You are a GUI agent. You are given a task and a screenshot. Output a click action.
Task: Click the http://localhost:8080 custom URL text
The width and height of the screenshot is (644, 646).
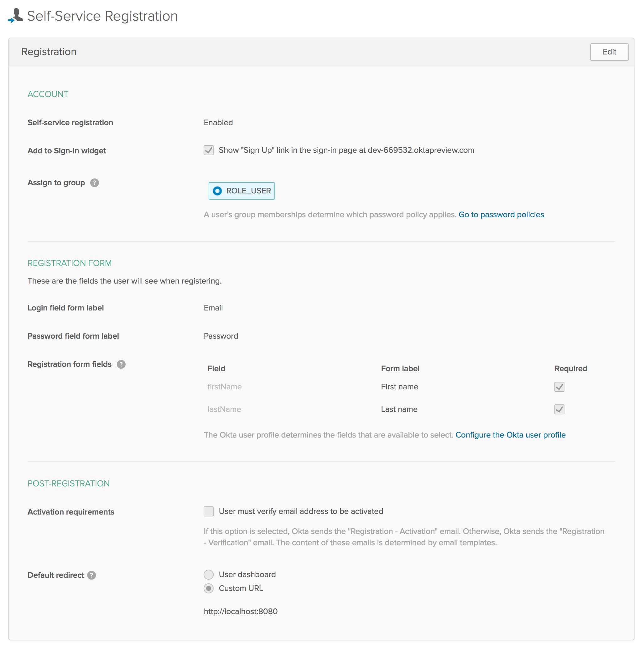(x=241, y=612)
